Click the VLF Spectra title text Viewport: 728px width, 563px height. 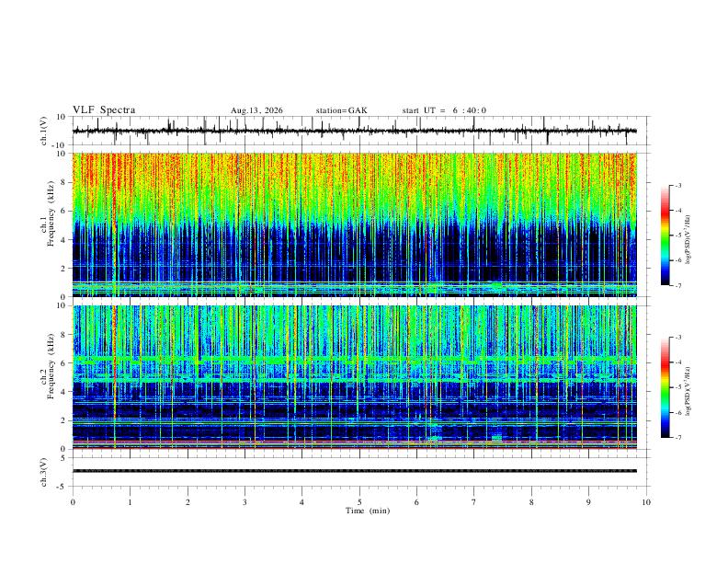click(104, 110)
